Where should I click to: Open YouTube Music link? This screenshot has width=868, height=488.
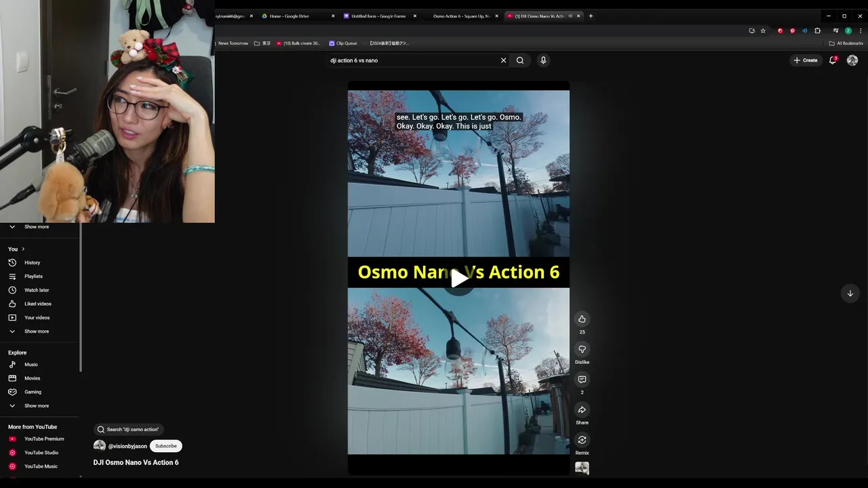point(40,466)
